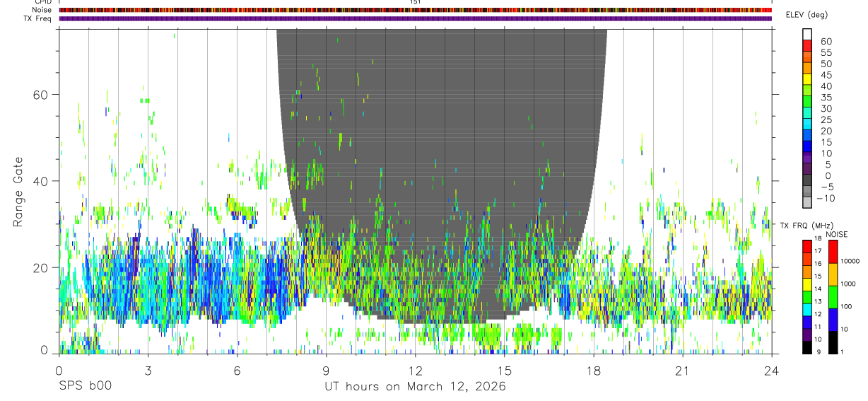This screenshot has width=868, height=401.
Task: Click the ELEV (deg) scale title
Action: pyautogui.click(x=807, y=15)
